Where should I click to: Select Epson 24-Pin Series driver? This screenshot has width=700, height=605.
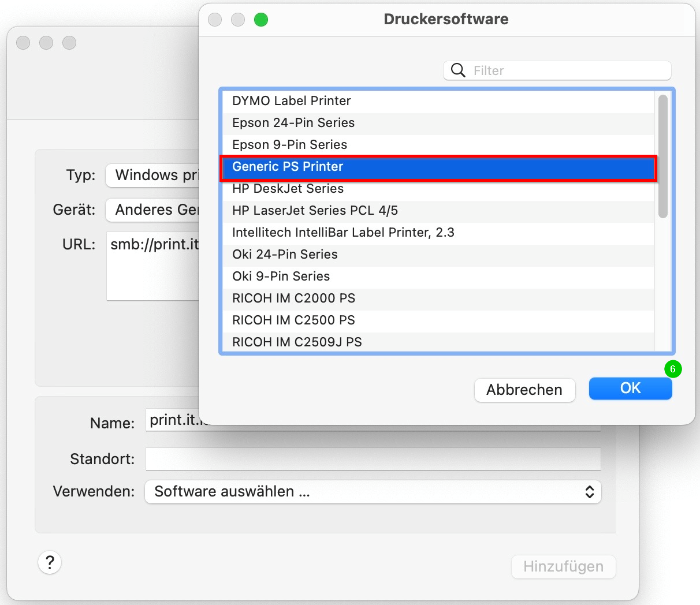[293, 123]
